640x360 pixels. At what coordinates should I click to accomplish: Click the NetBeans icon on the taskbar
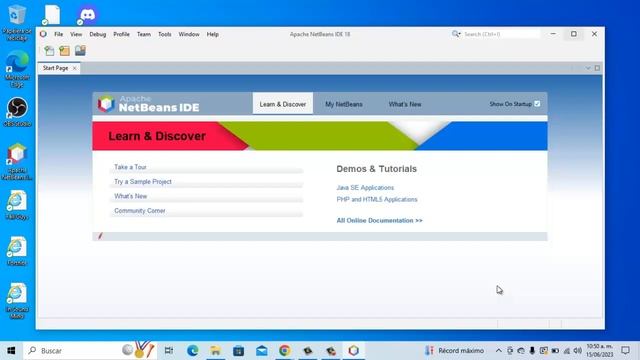click(353, 351)
